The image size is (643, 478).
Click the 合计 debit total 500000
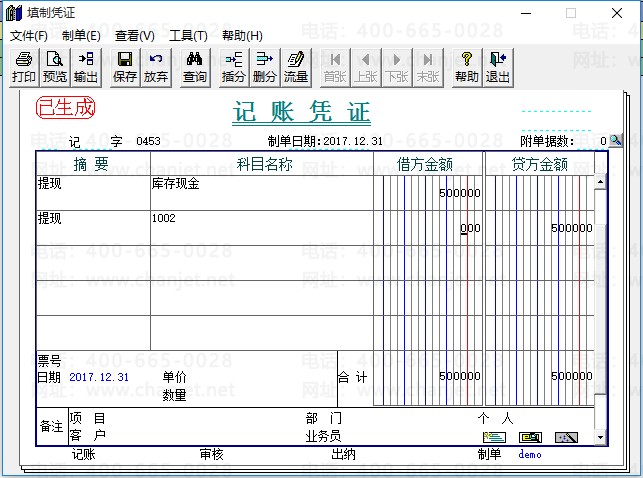(x=459, y=376)
